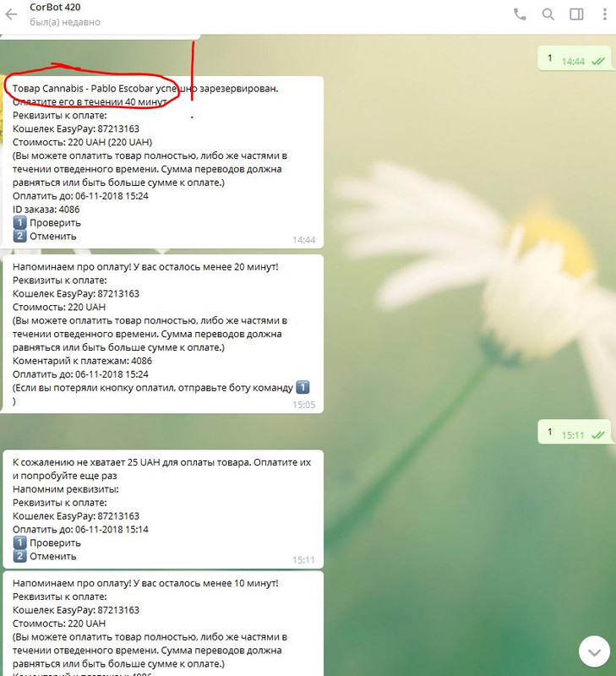Click 'Оплатить до: 06-11-2018 15:14' line

80,530
